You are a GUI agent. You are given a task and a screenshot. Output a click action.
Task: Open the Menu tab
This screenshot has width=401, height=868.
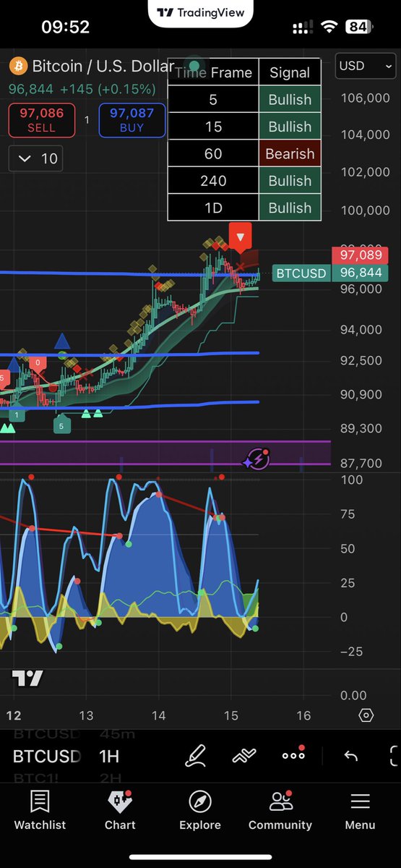tap(360, 810)
